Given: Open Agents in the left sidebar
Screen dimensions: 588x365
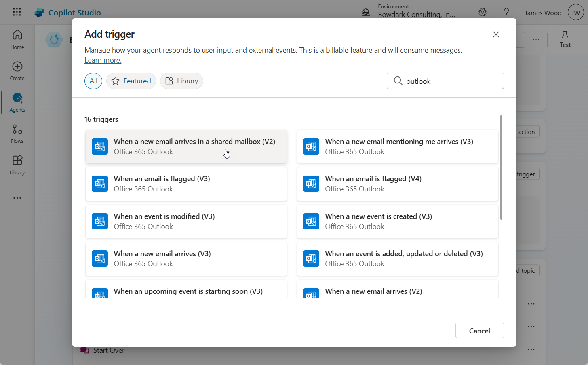Looking at the screenshot, I should 17,102.
